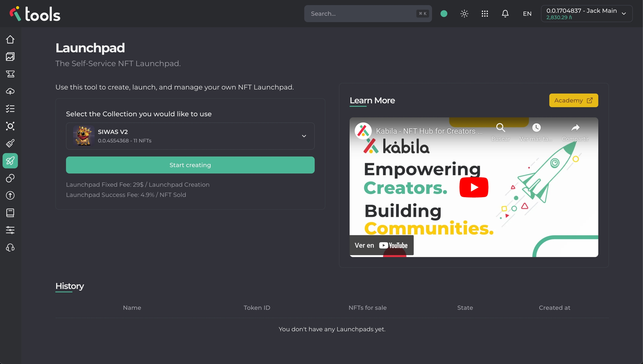Open the image gallery sidebar icon
643x364 pixels.
(10, 57)
